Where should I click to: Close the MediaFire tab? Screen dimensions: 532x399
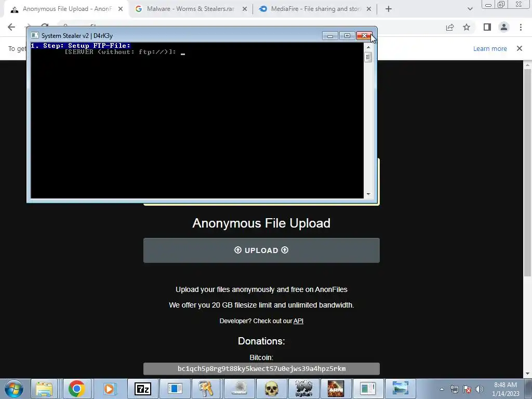coord(369,9)
